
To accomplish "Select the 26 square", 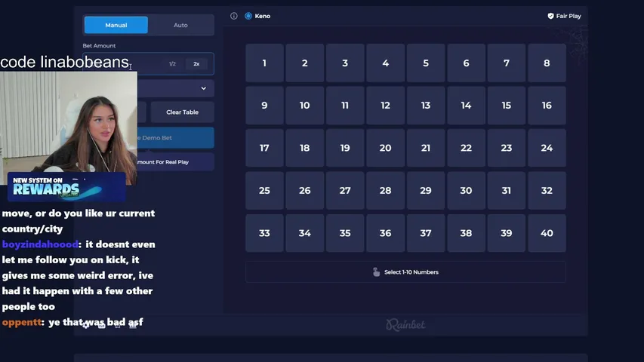I will [305, 191].
